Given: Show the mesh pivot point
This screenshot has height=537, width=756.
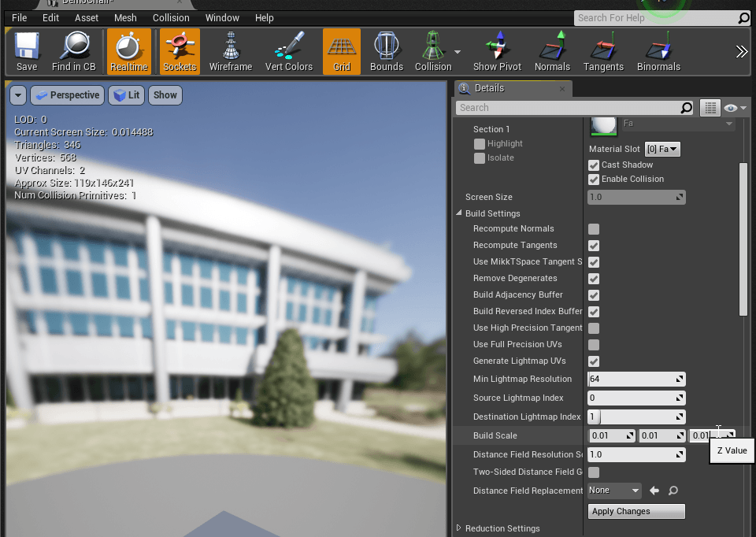Looking at the screenshot, I should [x=497, y=52].
